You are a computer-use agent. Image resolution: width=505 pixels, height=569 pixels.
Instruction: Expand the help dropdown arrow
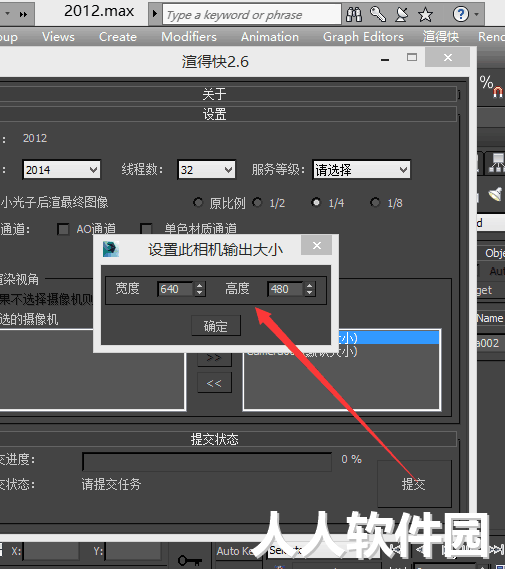pyautogui.click(x=477, y=15)
